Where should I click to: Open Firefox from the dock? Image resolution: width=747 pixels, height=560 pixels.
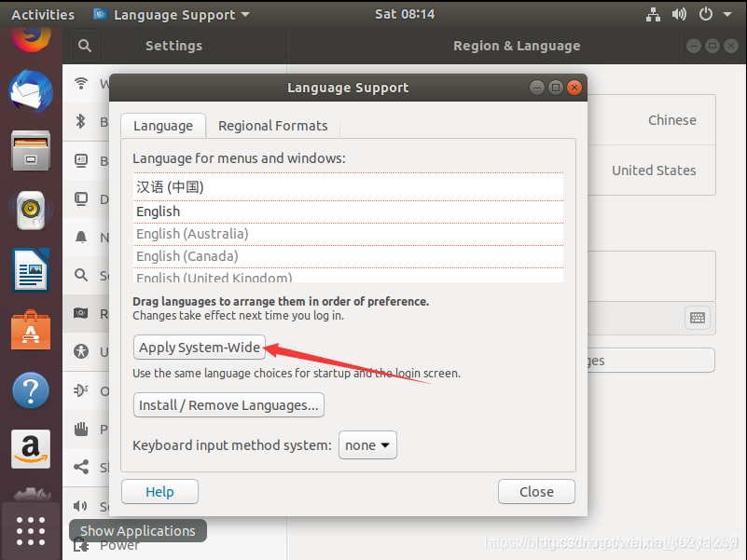[x=31, y=37]
